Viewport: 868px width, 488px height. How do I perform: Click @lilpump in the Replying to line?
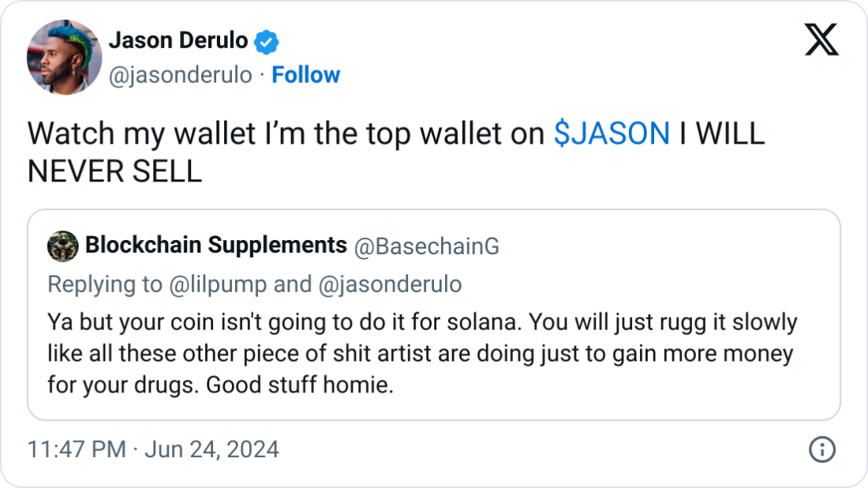click(218, 284)
